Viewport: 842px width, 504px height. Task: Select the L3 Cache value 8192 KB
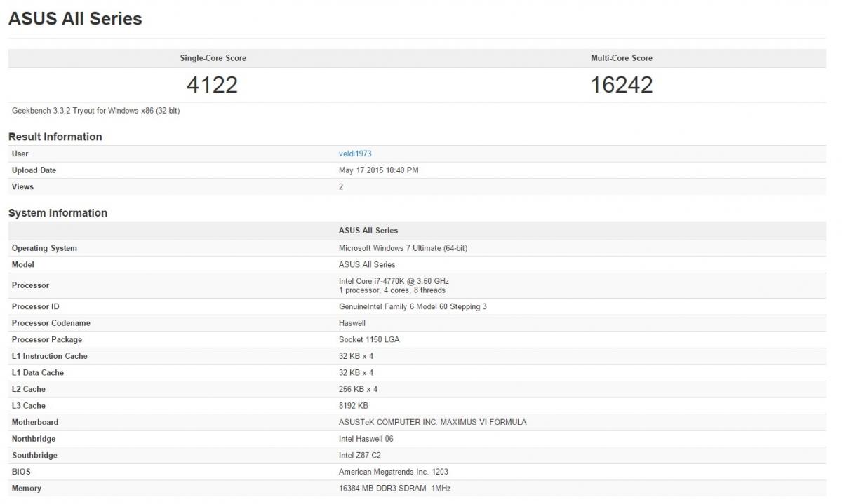tap(354, 406)
